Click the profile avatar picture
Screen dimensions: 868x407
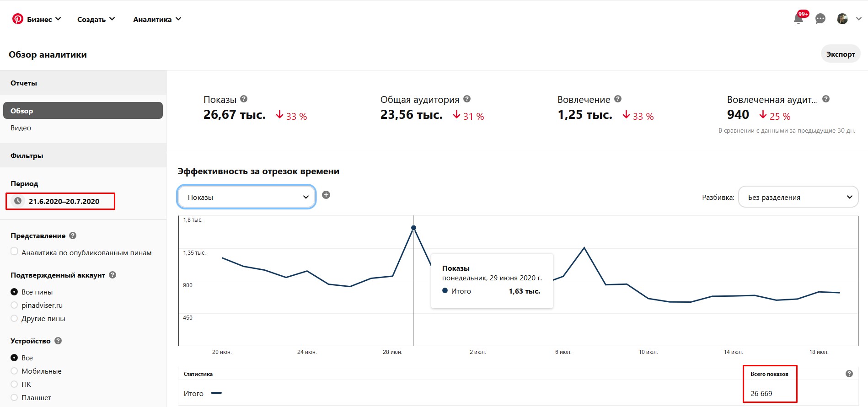click(842, 19)
